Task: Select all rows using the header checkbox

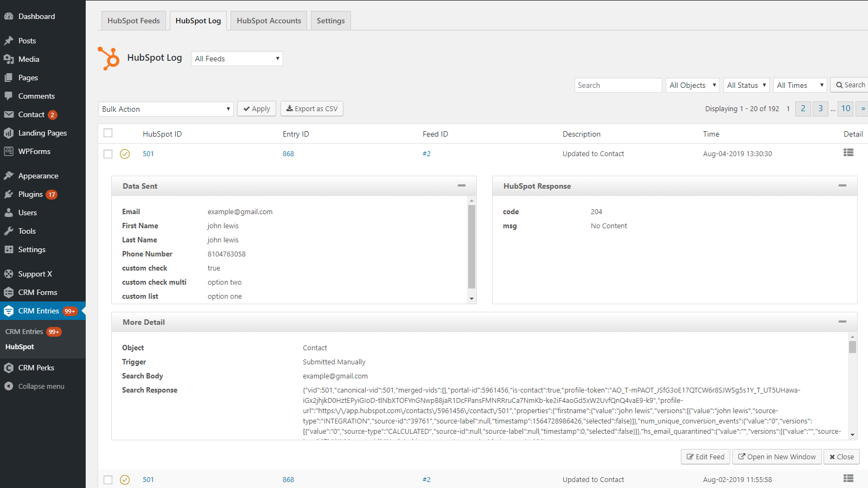Action: (x=108, y=133)
